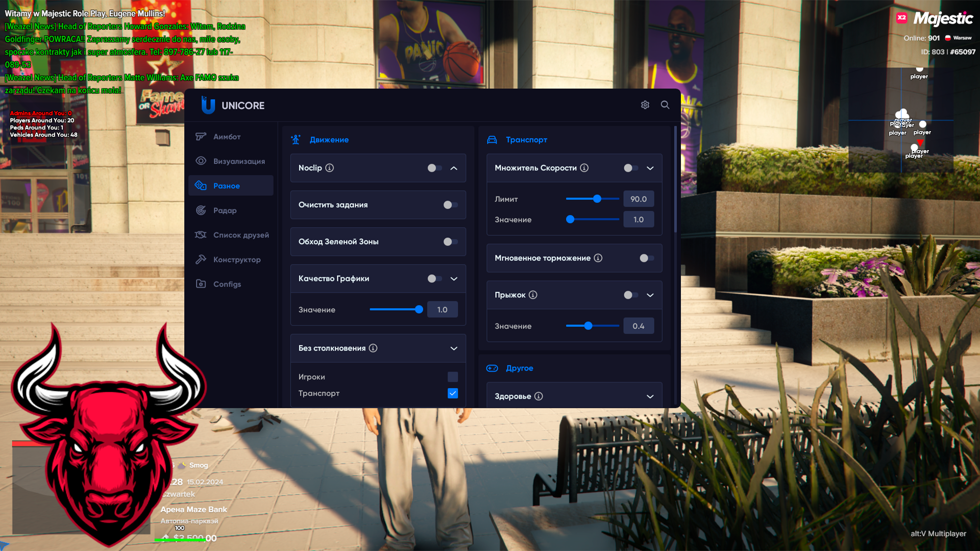Collapse Качество Графики chevron

454,279
